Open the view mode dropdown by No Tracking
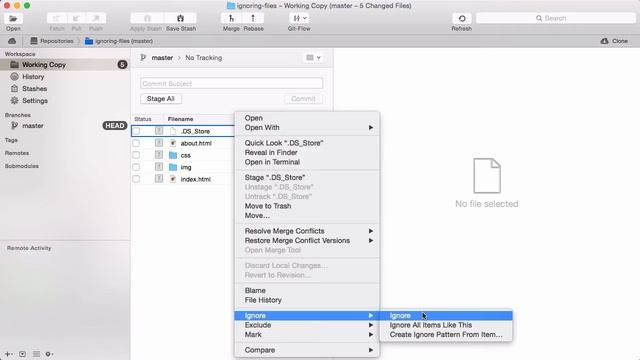Image resolution: width=640 pixels, height=360 pixels. [313, 58]
